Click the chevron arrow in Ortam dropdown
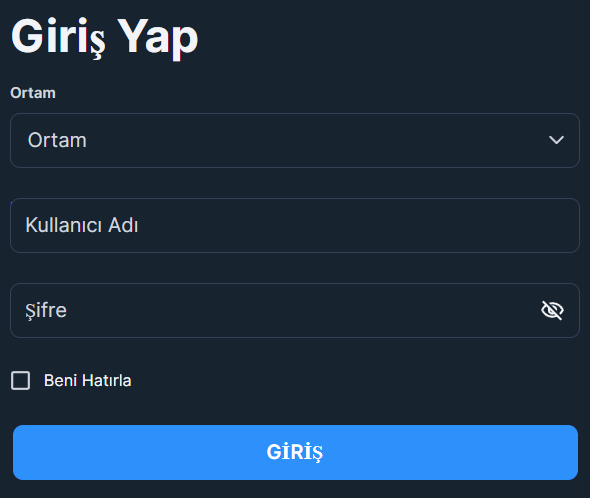590x498 pixels. [556, 140]
